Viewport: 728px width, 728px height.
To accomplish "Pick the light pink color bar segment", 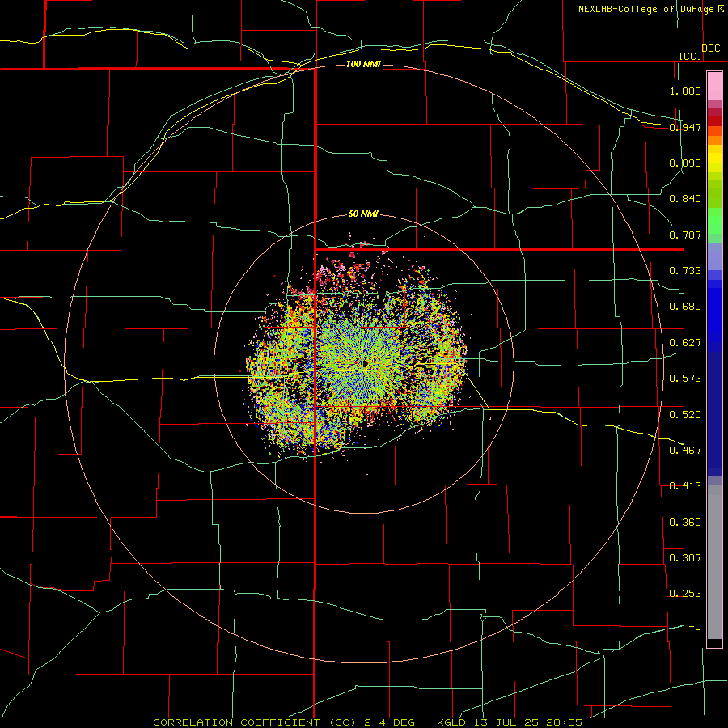I will pos(714,87).
